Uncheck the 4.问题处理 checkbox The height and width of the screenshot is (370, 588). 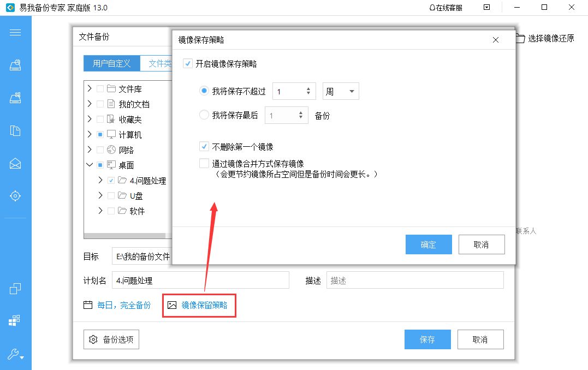pyautogui.click(x=111, y=180)
